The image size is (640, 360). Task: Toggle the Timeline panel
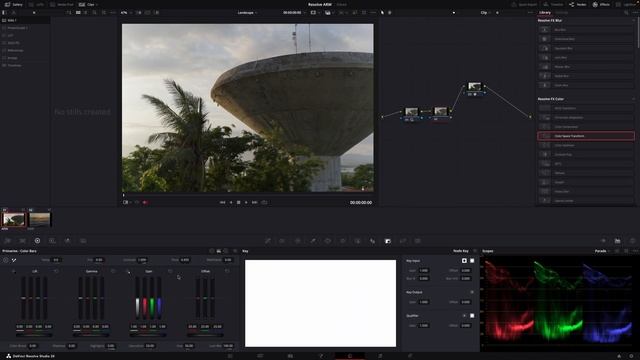coord(553,4)
